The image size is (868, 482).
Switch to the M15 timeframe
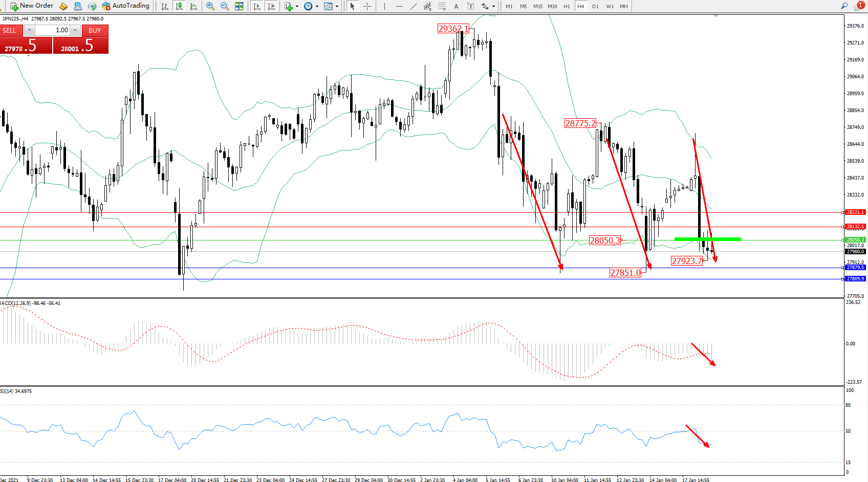click(537, 6)
